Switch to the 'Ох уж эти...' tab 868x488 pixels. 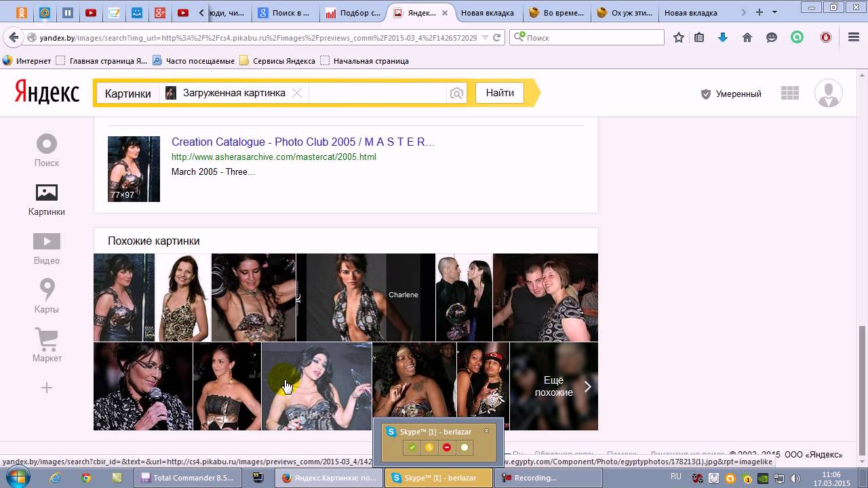pos(625,13)
